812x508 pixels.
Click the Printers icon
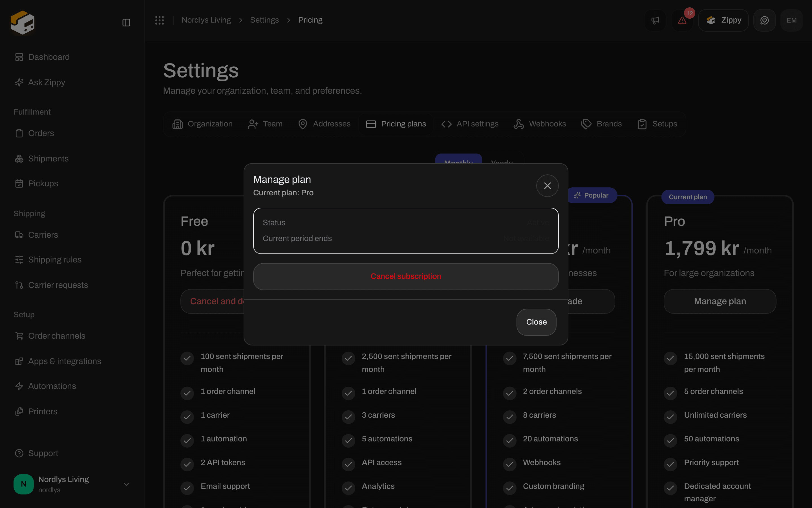click(19, 411)
